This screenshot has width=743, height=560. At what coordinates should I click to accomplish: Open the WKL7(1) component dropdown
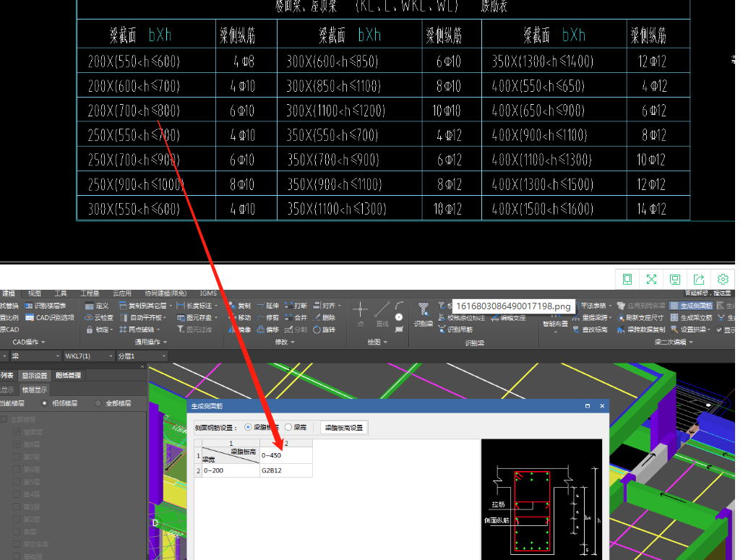(89, 356)
